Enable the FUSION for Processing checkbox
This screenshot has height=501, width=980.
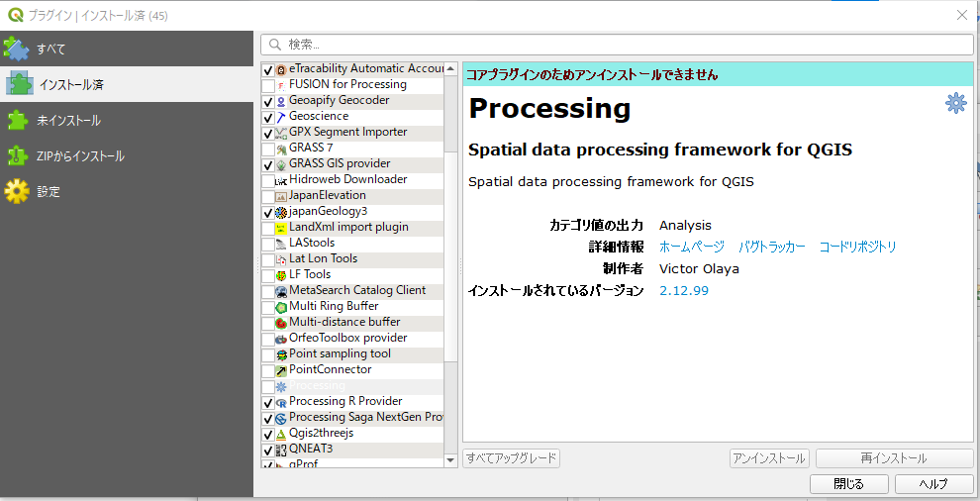[268, 86]
